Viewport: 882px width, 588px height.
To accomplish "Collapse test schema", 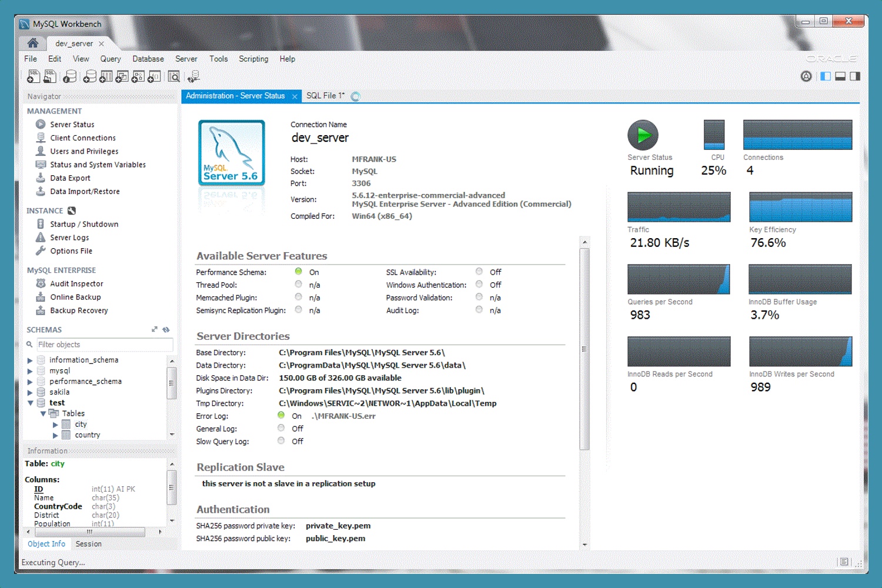I will click(x=30, y=403).
